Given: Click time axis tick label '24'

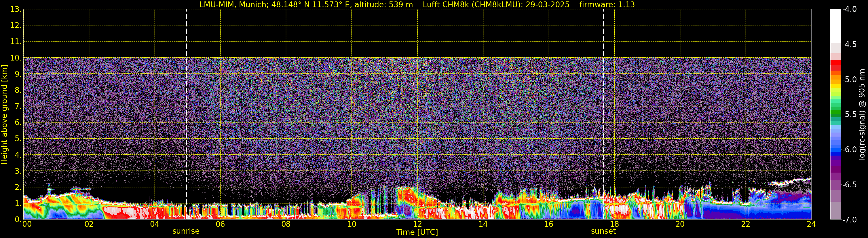Looking at the screenshot, I should click(811, 224).
